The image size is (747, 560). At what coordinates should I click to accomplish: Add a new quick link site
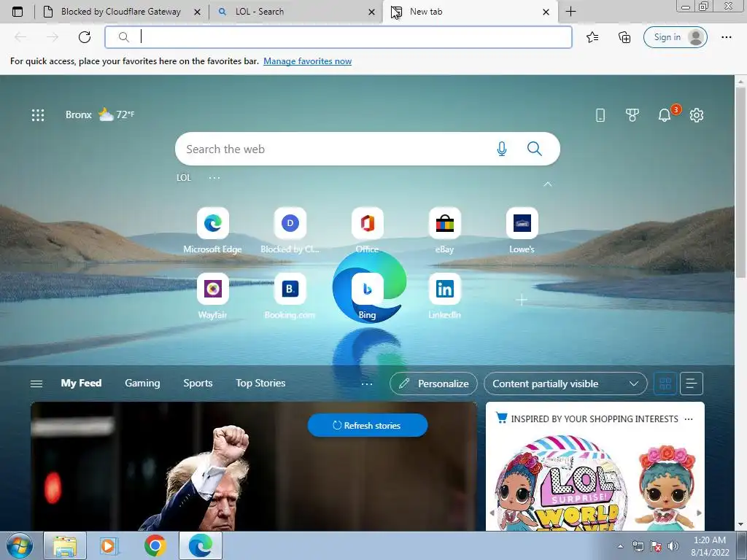pos(522,300)
